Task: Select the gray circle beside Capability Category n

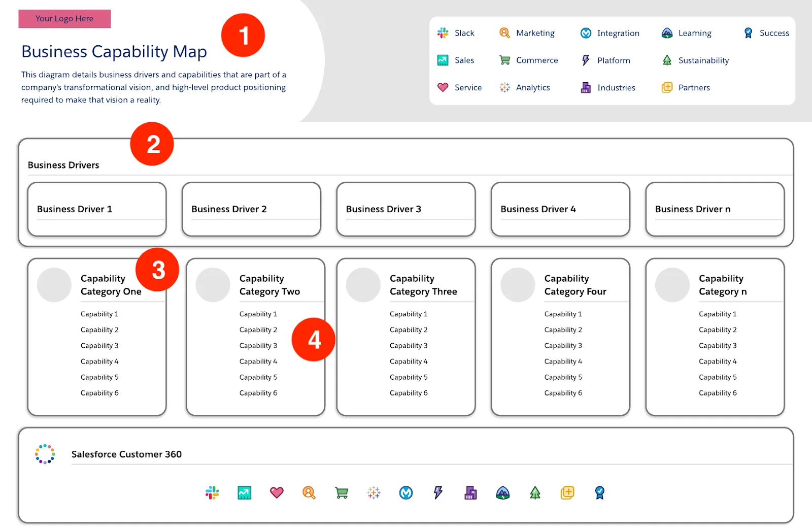Action: click(672, 285)
